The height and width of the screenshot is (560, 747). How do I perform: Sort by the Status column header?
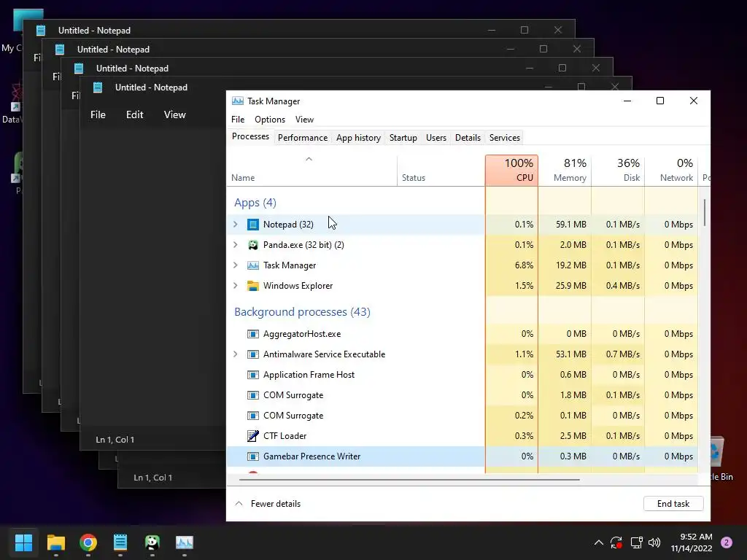pos(441,170)
